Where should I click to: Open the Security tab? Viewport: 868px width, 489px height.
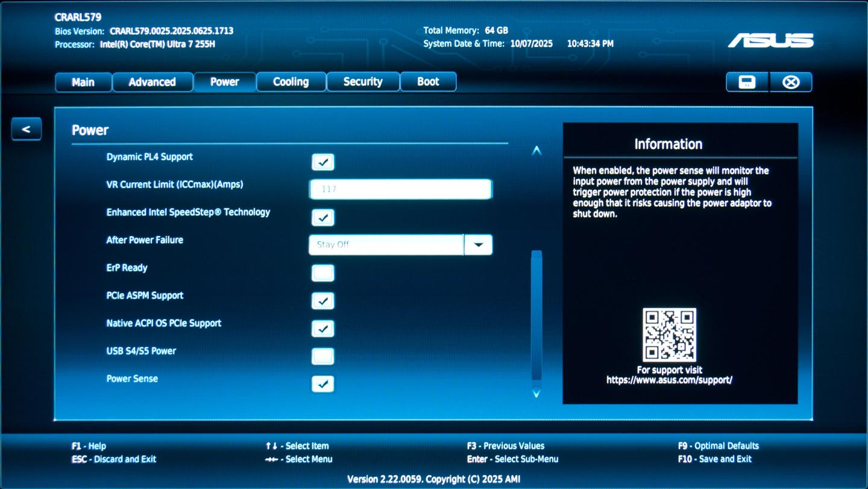(x=363, y=82)
